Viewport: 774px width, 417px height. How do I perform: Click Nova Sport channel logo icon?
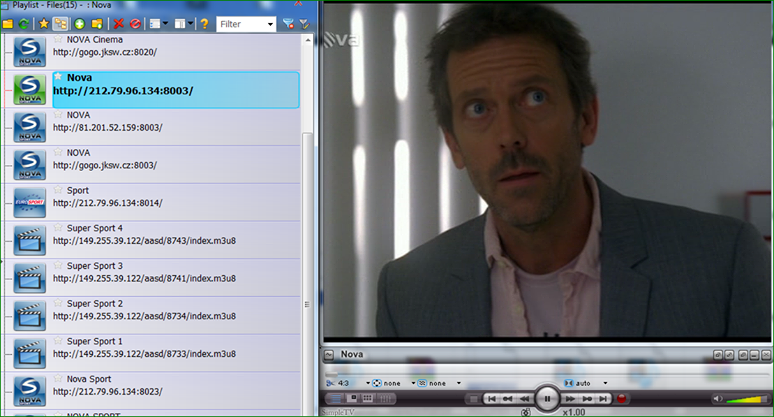[30, 391]
